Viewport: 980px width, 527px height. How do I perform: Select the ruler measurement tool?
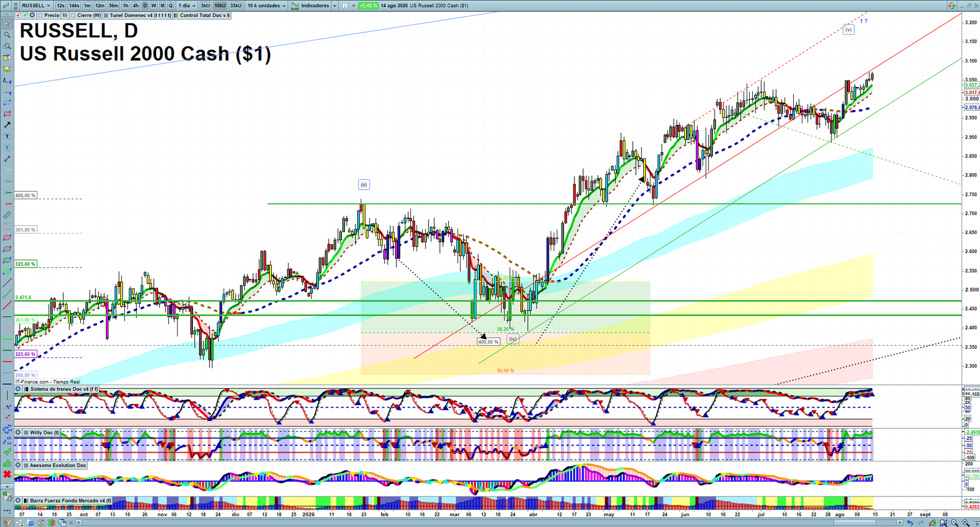pyautogui.click(x=7, y=215)
